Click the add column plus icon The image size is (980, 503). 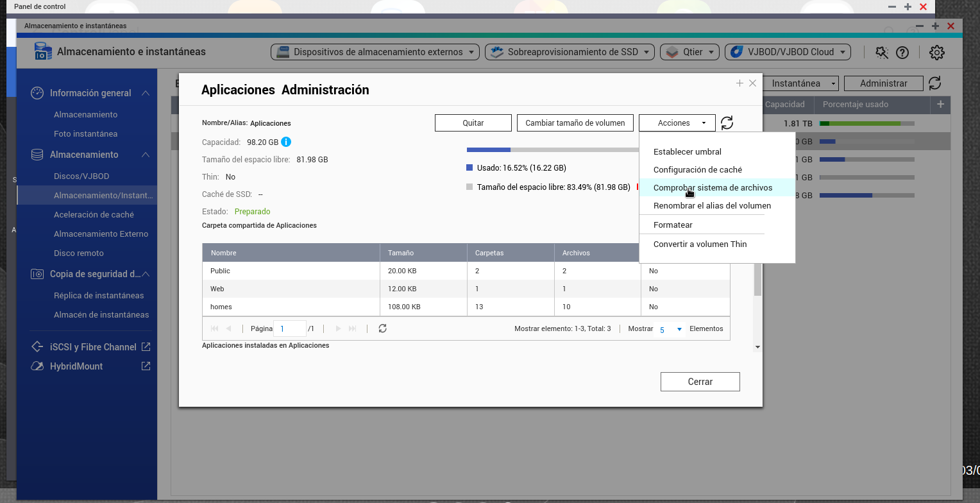coord(941,105)
